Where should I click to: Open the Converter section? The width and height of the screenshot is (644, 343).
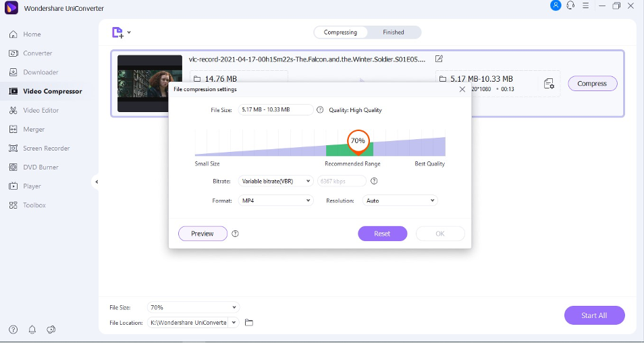[37, 53]
